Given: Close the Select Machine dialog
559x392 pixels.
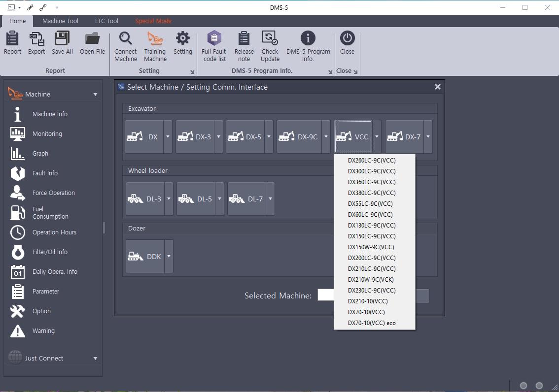Looking at the screenshot, I should pyautogui.click(x=437, y=87).
